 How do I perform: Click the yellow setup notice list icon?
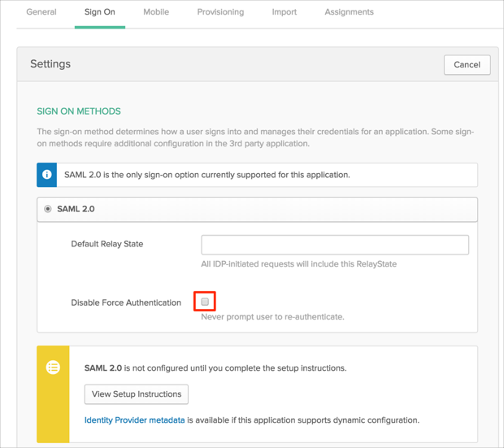point(53,368)
